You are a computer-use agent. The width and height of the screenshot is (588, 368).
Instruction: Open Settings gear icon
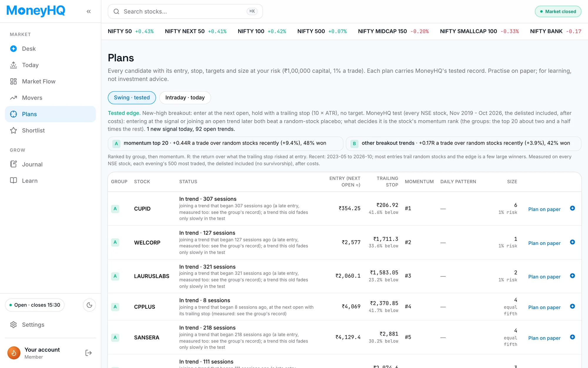point(14,325)
